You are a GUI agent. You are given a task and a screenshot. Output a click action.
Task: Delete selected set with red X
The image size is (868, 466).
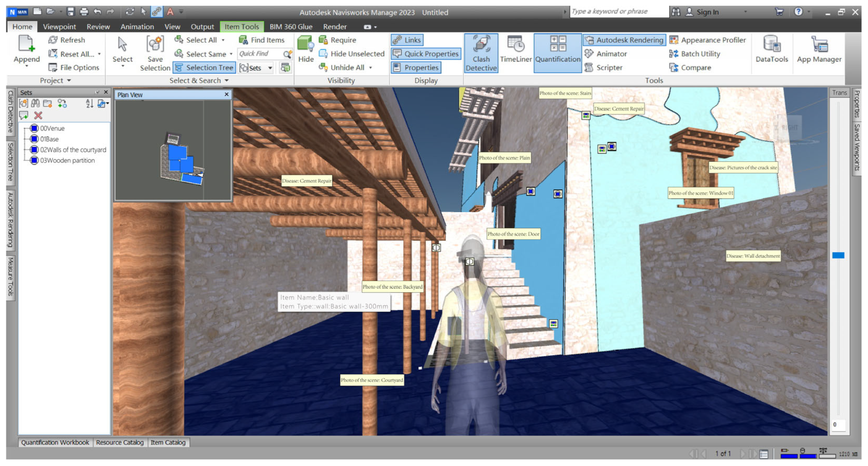pyautogui.click(x=38, y=116)
